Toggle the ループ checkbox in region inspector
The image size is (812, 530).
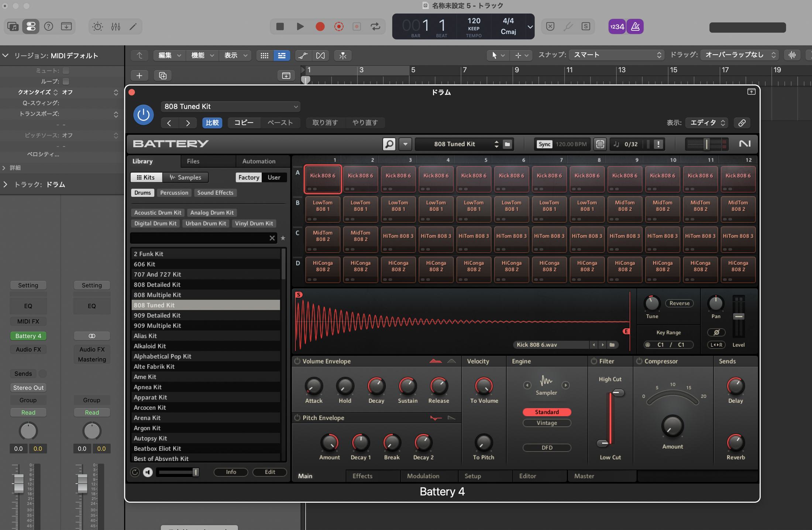coord(66,81)
